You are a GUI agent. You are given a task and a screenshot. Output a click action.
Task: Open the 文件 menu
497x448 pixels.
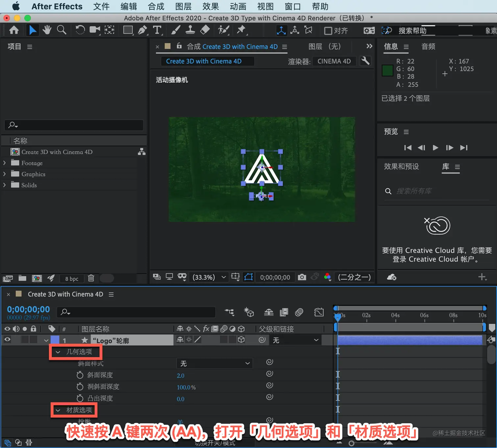point(101,6)
